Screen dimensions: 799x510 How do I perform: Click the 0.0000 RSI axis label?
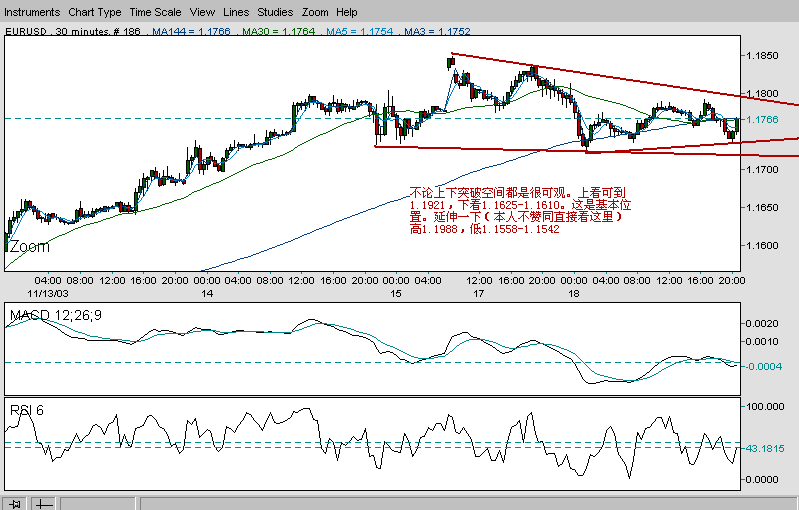click(x=762, y=479)
